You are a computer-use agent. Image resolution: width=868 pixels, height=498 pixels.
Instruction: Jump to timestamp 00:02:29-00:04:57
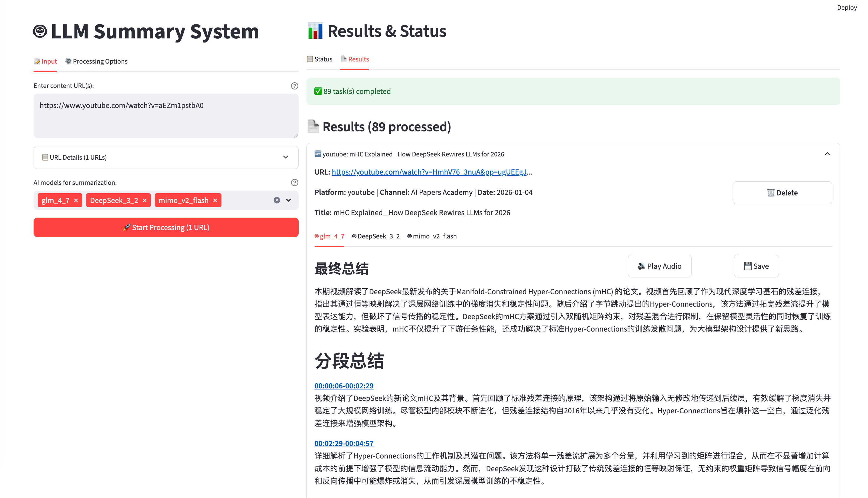point(344,443)
